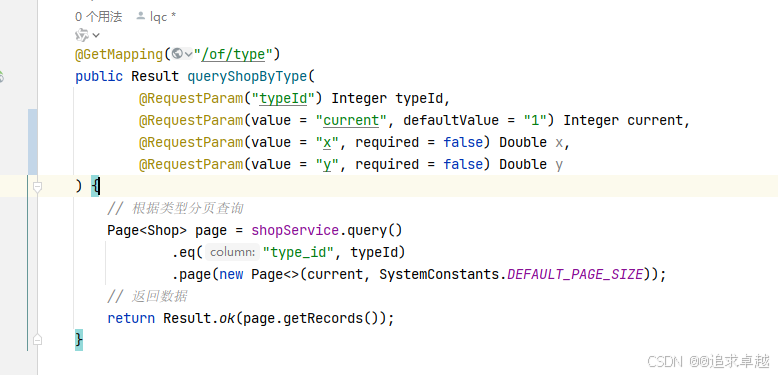Click the fold end marker by closing brace
This screenshot has height=375, width=778.
click(x=37, y=340)
